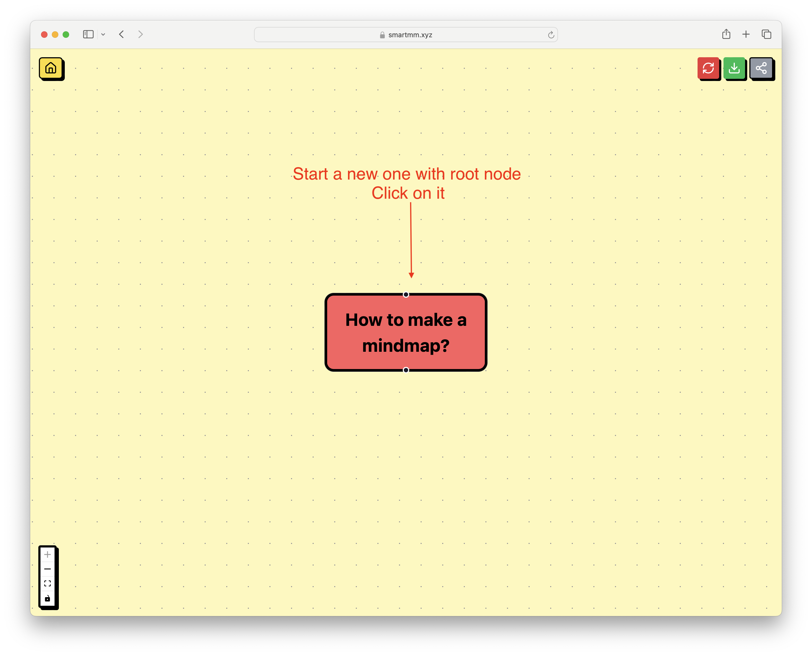
Task: Click the green download button
Action: 734,68
